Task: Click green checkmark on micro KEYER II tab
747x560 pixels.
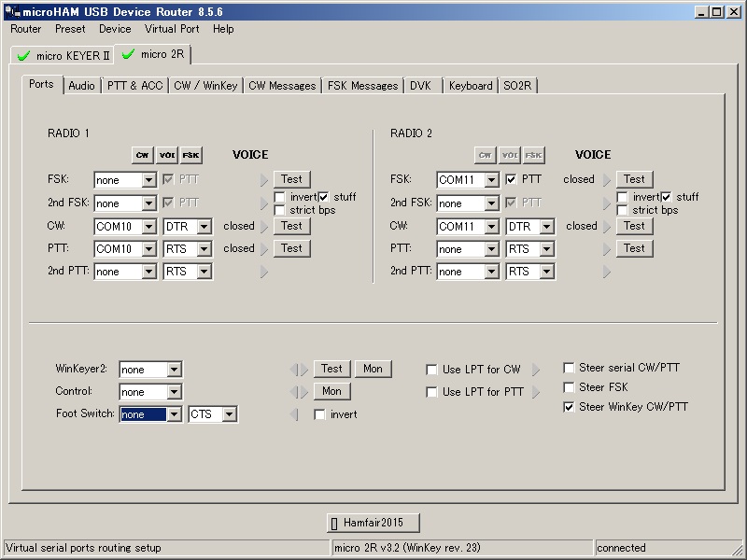Action: [23, 56]
